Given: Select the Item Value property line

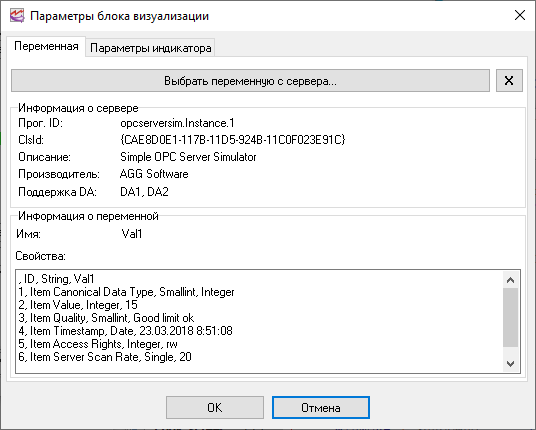Looking at the screenshot, I should [78, 305].
